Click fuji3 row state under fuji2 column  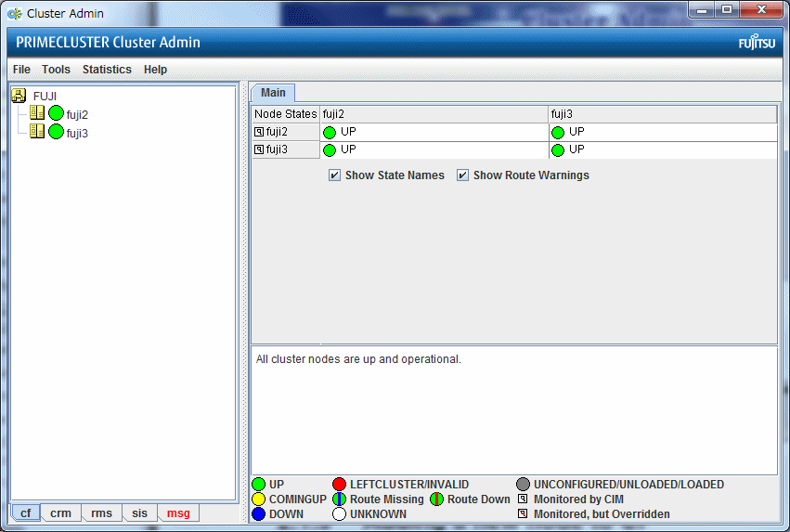[434, 150]
